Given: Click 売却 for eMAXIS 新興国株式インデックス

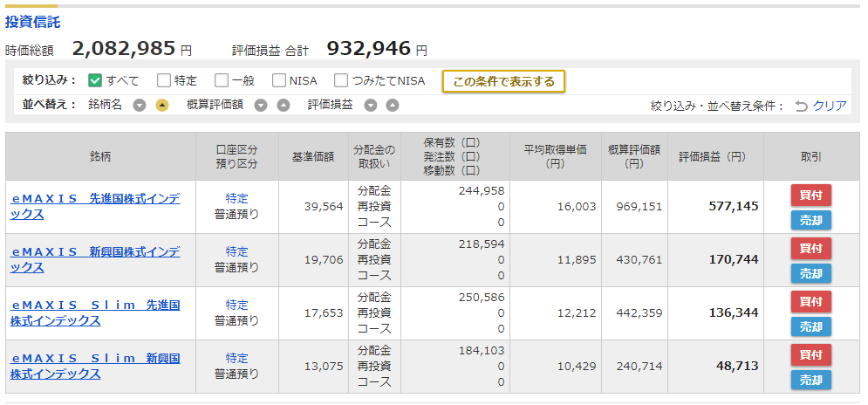Looking at the screenshot, I should 811,274.
